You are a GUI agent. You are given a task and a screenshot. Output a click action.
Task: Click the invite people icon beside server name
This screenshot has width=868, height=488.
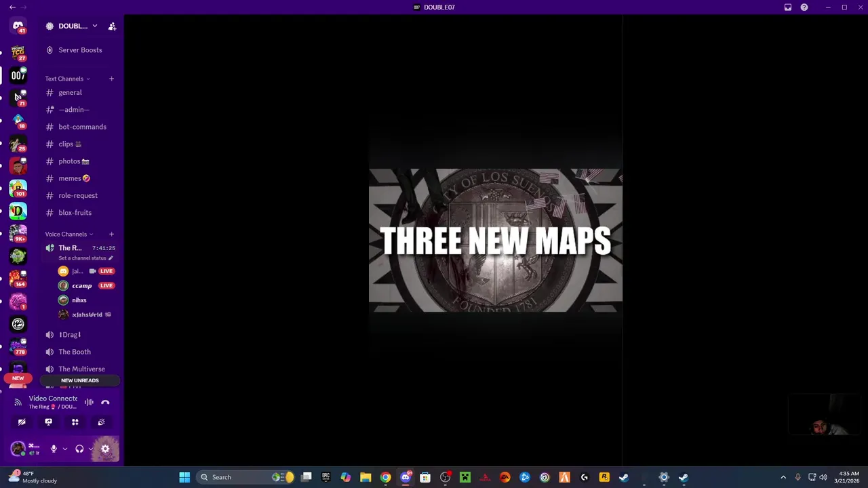[112, 26]
